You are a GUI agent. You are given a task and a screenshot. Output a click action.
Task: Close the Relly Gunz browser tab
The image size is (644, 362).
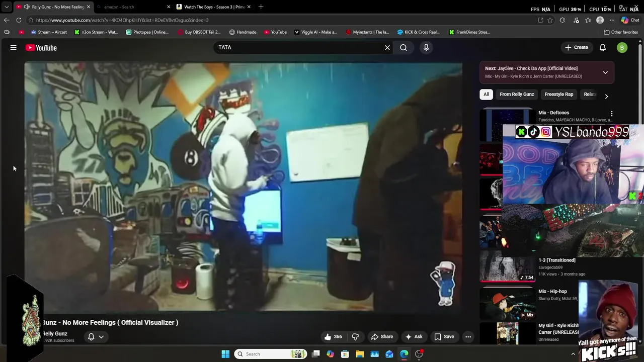click(x=88, y=7)
